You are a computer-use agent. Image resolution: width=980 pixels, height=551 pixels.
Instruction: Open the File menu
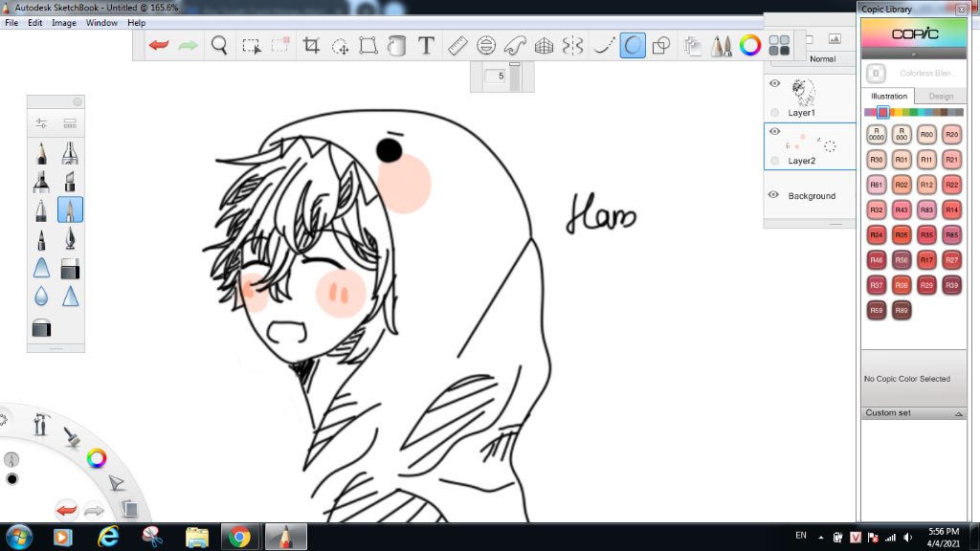pos(11,23)
